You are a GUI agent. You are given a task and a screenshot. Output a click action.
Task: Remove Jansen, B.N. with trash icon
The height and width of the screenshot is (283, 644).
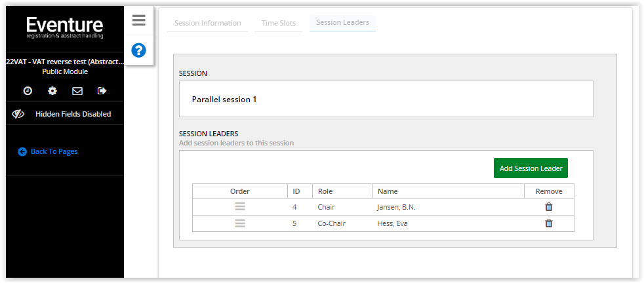tap(549, 207)
